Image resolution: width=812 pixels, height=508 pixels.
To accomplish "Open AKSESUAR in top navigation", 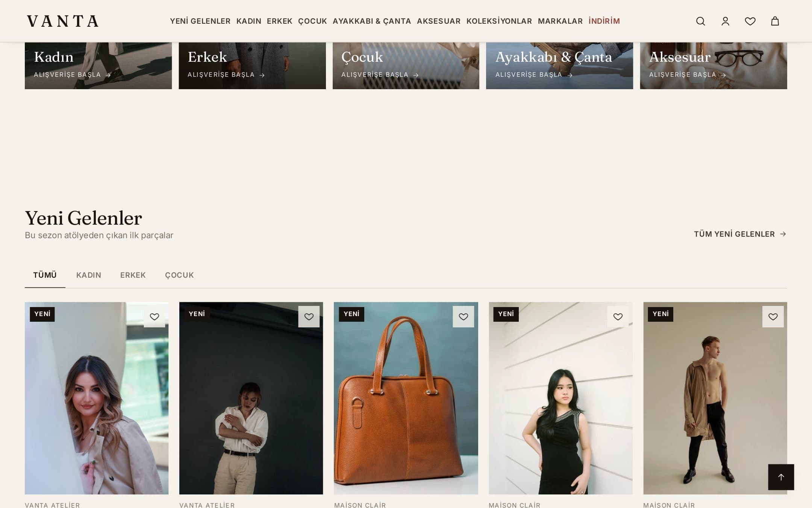I will coord(439,21).
